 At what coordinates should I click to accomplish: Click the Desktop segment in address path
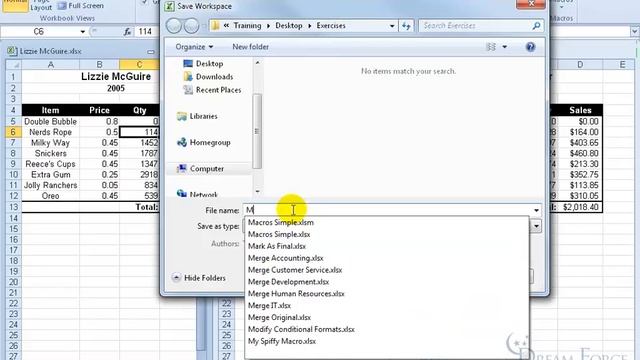289,26
